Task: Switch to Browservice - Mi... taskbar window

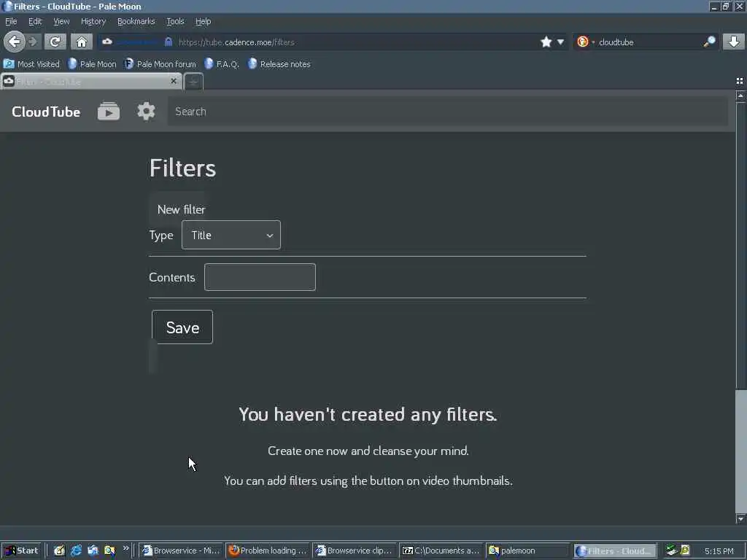Action: pyautogui.click(x=181, y=551)
